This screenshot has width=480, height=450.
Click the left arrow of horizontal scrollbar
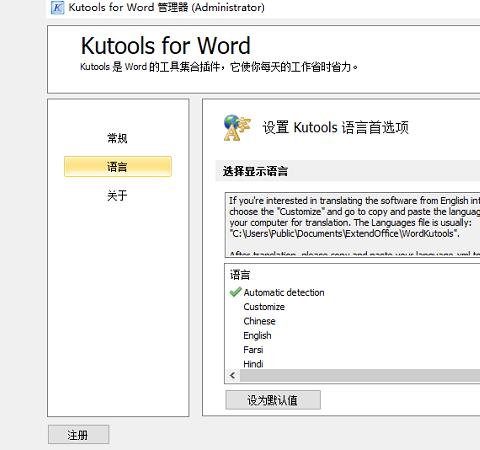click(x=233, y=376)
